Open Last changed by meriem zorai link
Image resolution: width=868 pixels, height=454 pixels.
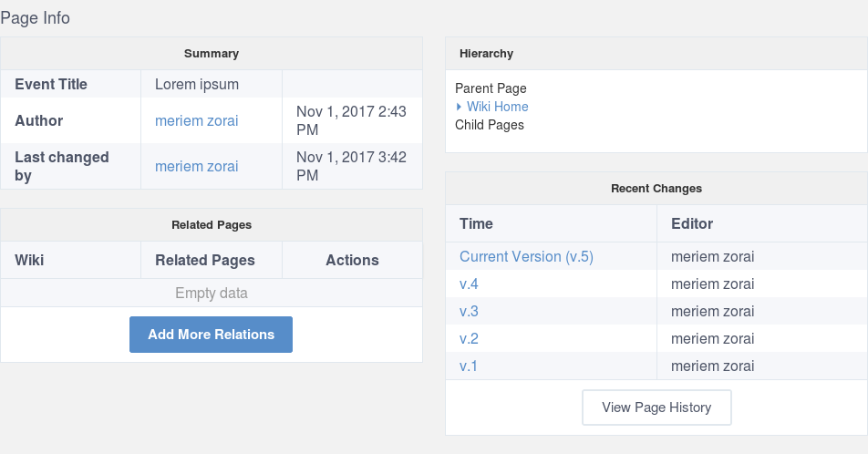pos(197,166)
